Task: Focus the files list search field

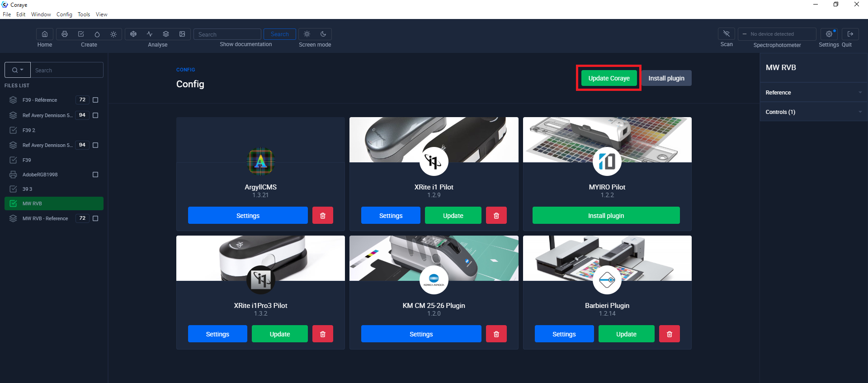Action: [67, 70]
